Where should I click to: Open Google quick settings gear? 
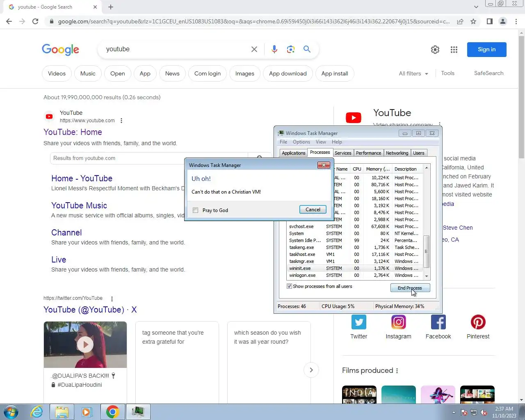(x=435, y=50)
